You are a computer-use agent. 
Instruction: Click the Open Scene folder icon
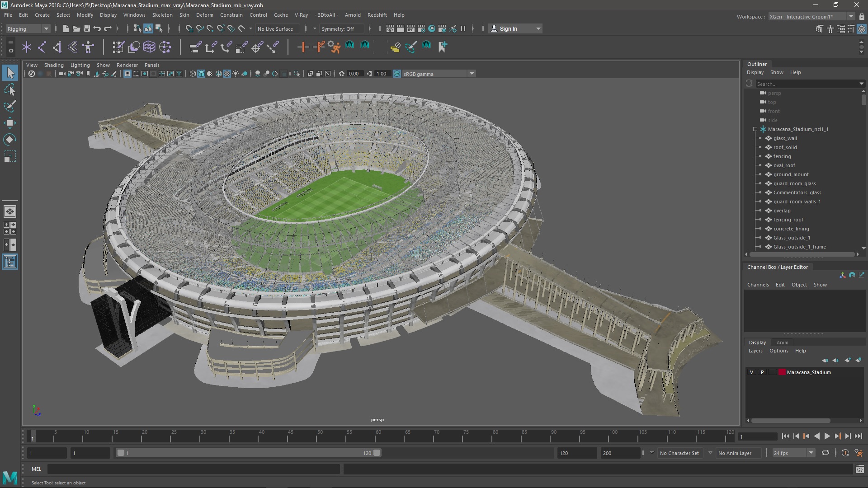(x=76, y=28)
